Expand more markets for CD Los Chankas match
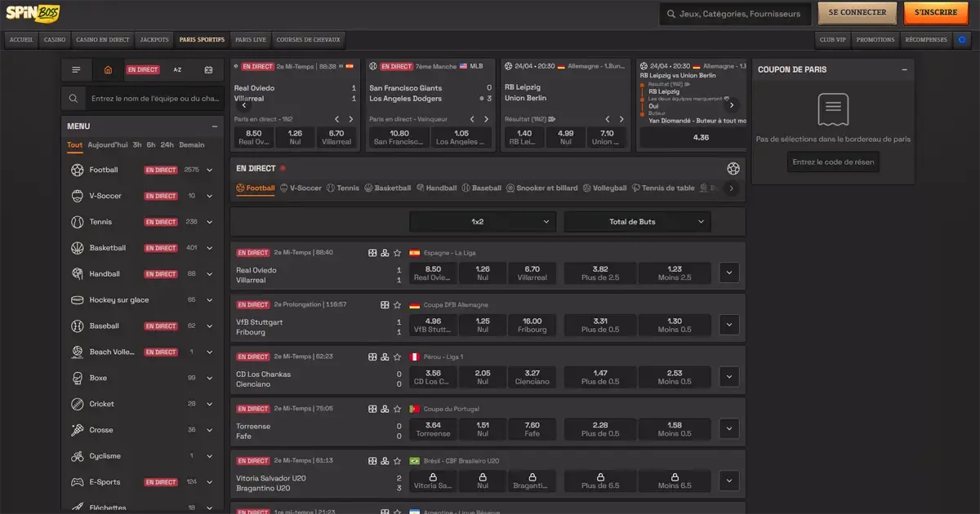980x514 pixels. (729, 377)
